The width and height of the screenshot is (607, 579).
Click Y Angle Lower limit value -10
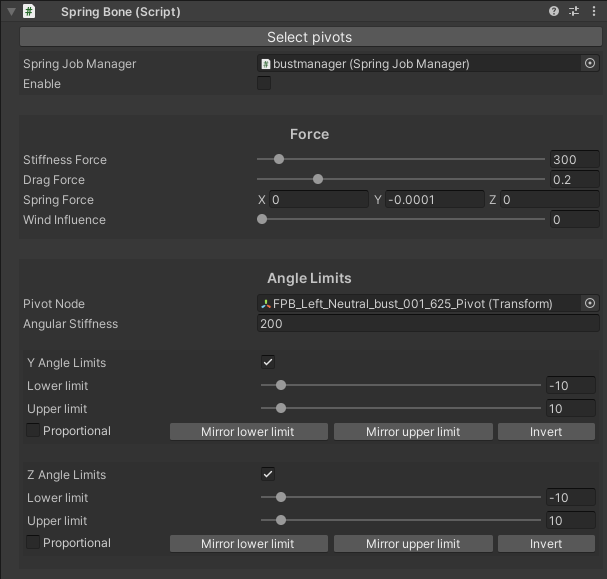pos(571,385)
